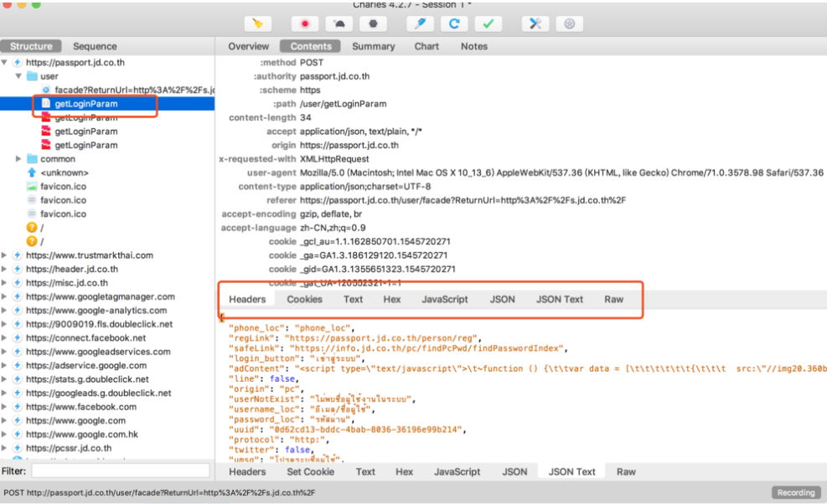
Task: Open the Overview tab
Action: 248,46
